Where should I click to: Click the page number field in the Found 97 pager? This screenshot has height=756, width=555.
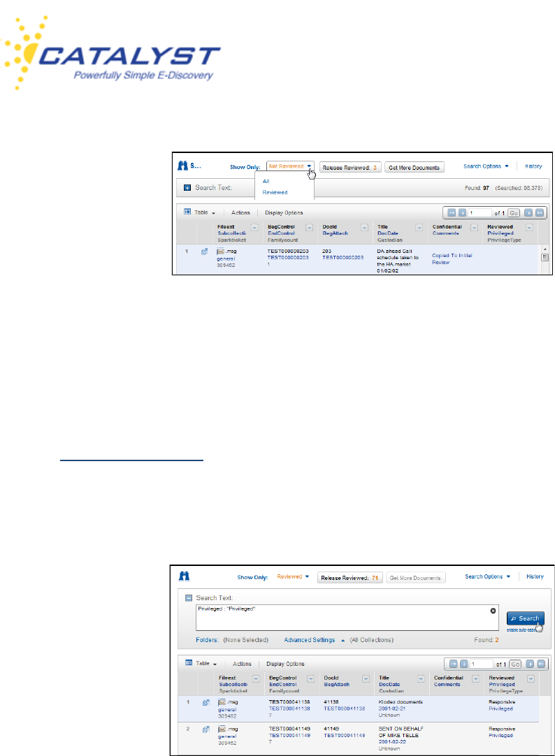point(480,212)
